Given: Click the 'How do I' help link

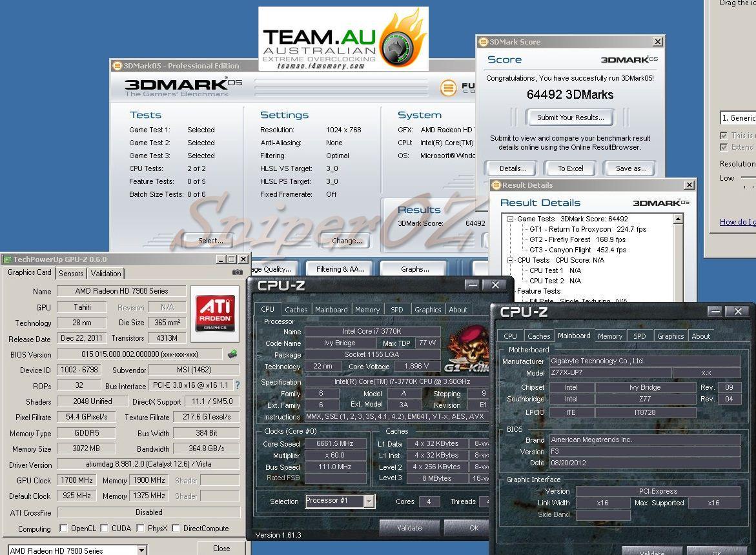Looking at the screenshot, I should 738,221.
